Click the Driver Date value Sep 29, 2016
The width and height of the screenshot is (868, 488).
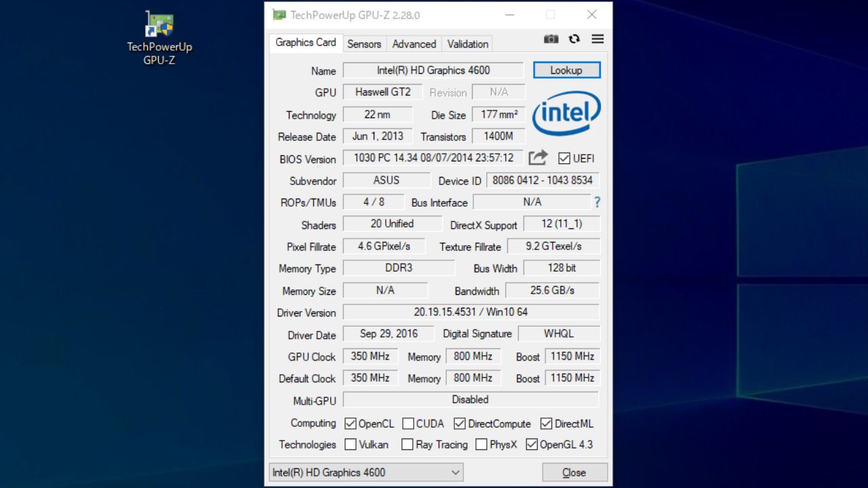click(389, 333)
